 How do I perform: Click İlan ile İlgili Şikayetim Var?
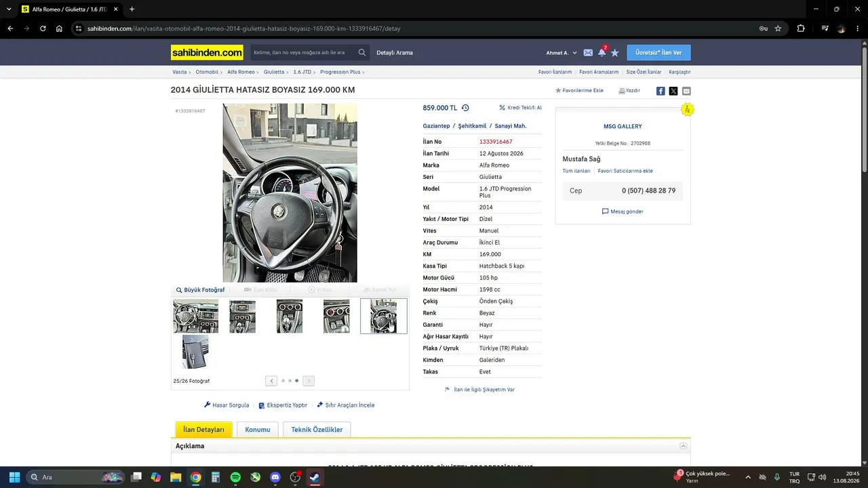[x=479, y=390]
